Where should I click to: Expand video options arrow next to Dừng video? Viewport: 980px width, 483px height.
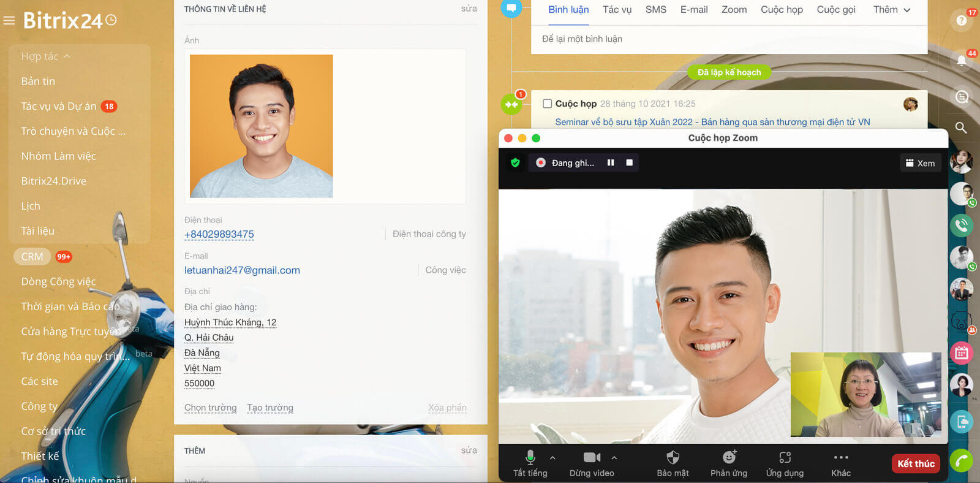click(614, 457)
